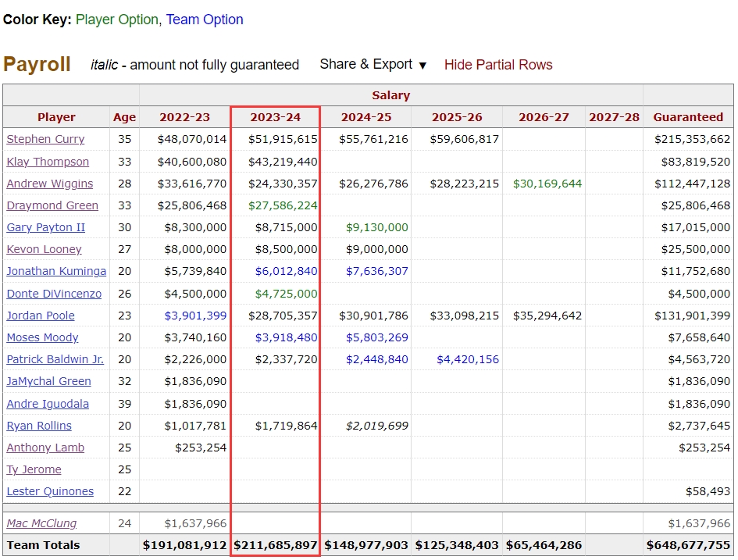Click the Jordan Poole link

(41, 316)
